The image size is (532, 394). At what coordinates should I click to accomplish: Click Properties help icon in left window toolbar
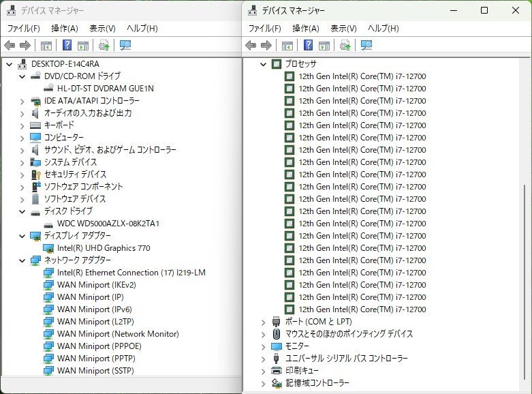click(67, 45)
